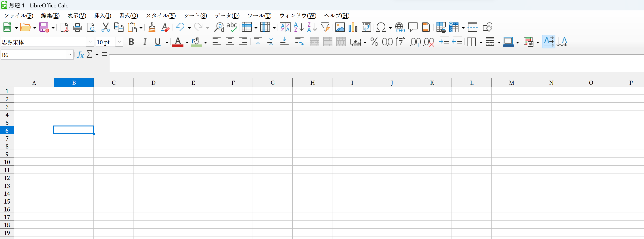
Task: Click the Cut scissors icon
Action: click(105, 27)
